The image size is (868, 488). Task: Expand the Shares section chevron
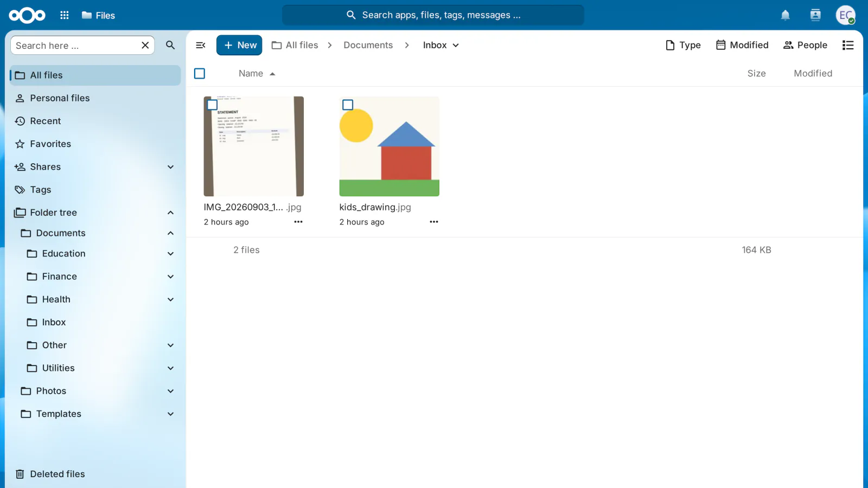pyautogui.click(x=171, y=167)
